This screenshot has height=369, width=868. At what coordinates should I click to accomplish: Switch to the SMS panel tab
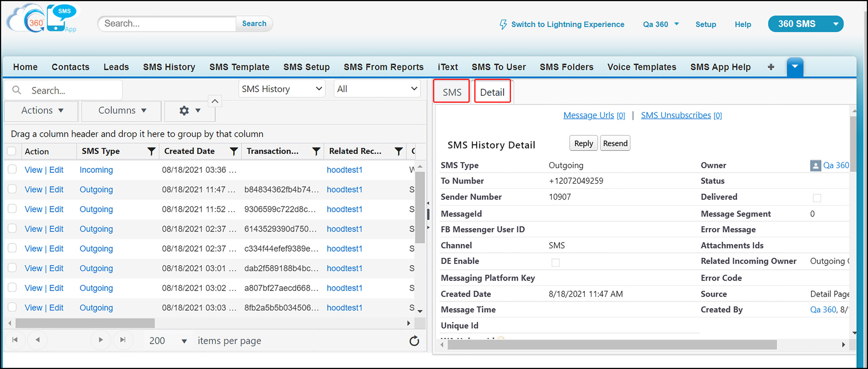coord(452,92)
